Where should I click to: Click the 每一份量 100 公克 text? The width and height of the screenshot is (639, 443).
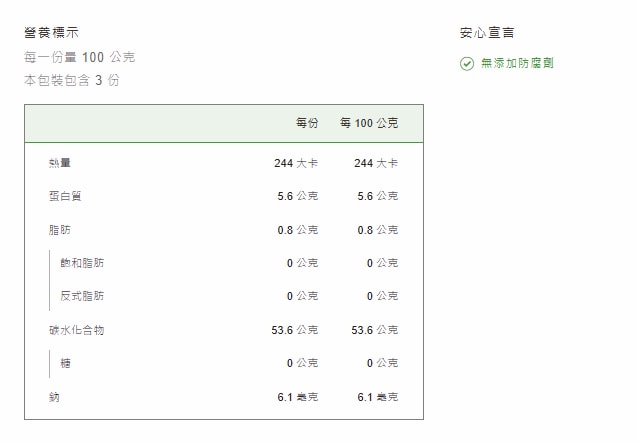pos(79,57)
